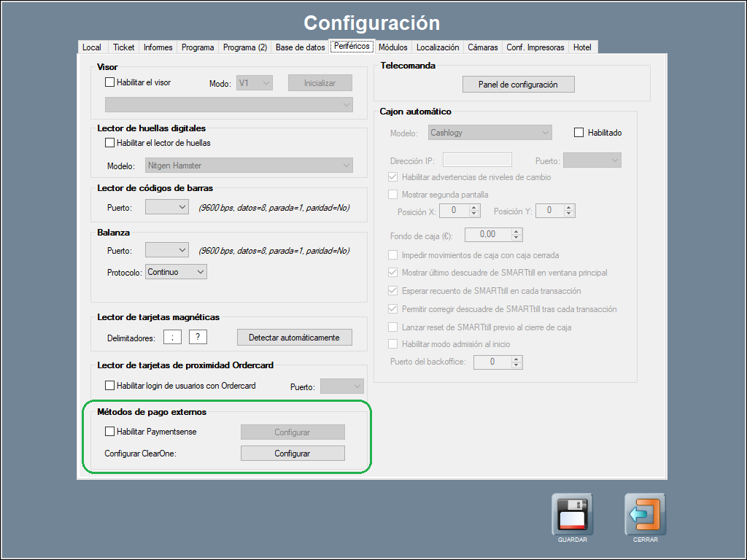
Task: Click the first Delimitadores input field
Action: click(x=172, y=337)
